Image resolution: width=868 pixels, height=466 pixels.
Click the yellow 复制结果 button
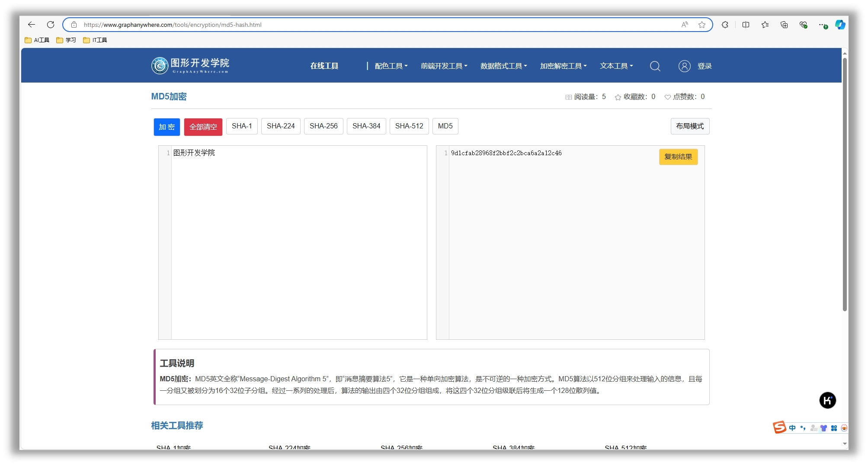pyautogui.click(x=679, y=157)
